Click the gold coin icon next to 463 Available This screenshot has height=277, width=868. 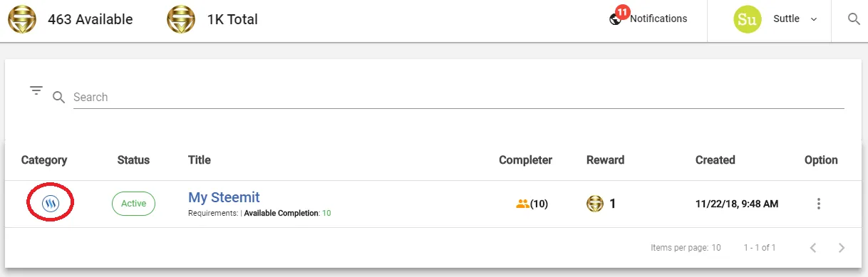click(22, 20)
